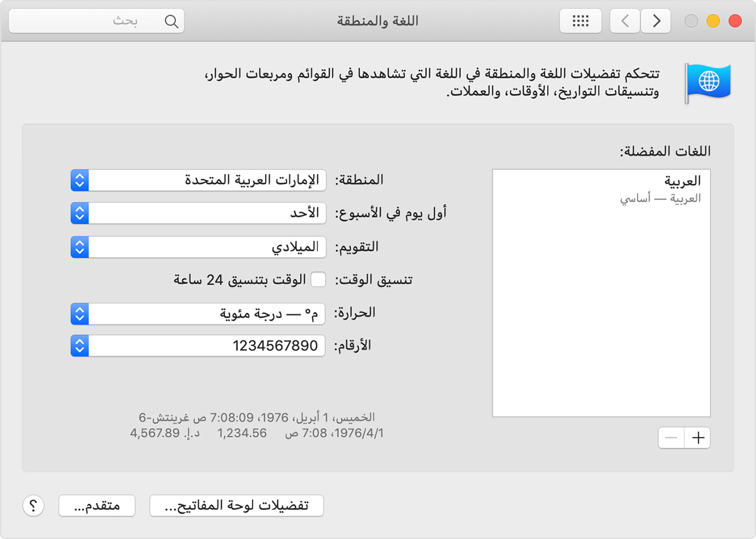756x539 pixels.
Task: Click the minus button to remove language
Action: [671, 438]
